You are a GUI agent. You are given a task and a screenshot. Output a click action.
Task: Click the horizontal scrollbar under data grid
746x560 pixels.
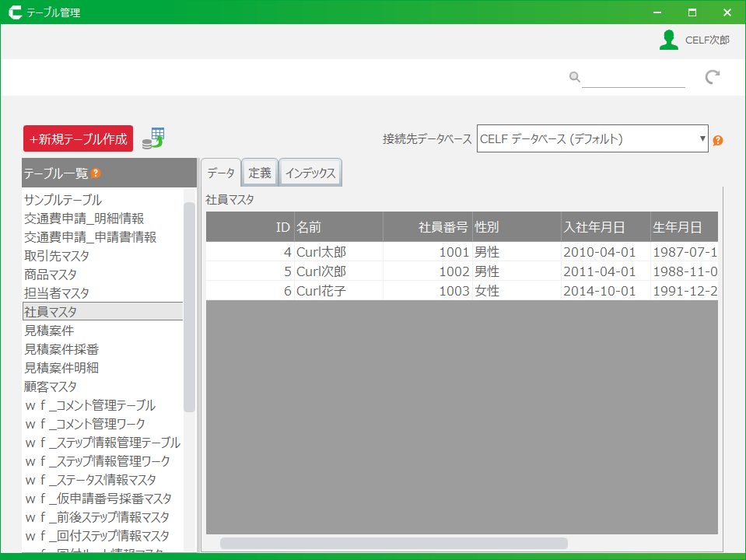(x=393, y=543)
